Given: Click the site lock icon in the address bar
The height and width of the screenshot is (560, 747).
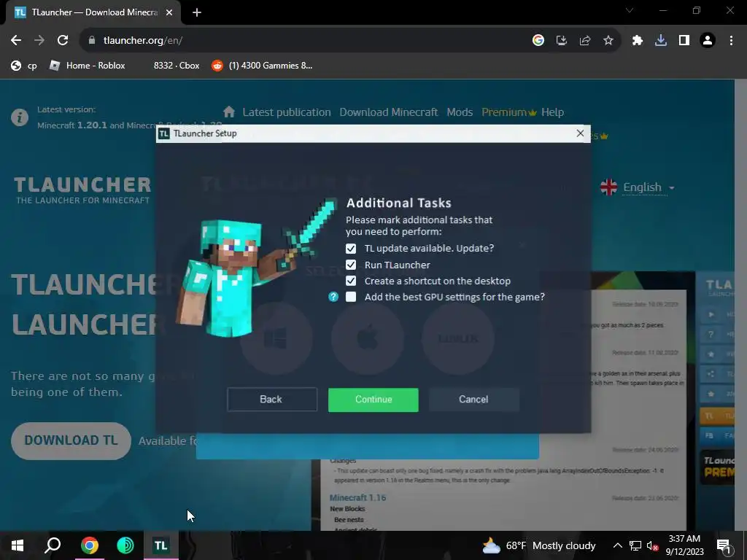Looking at the screenshot, I should click(x=91, y=41).
